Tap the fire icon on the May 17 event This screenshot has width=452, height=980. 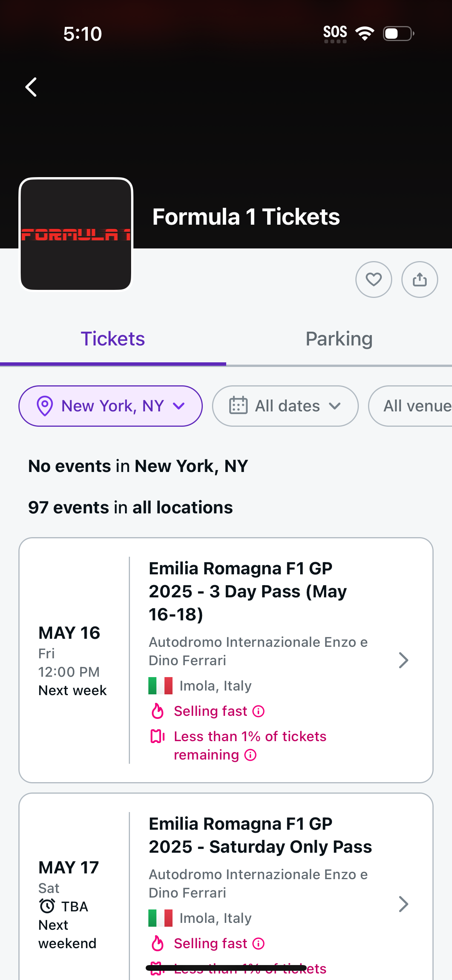click(x=158, y=943)
